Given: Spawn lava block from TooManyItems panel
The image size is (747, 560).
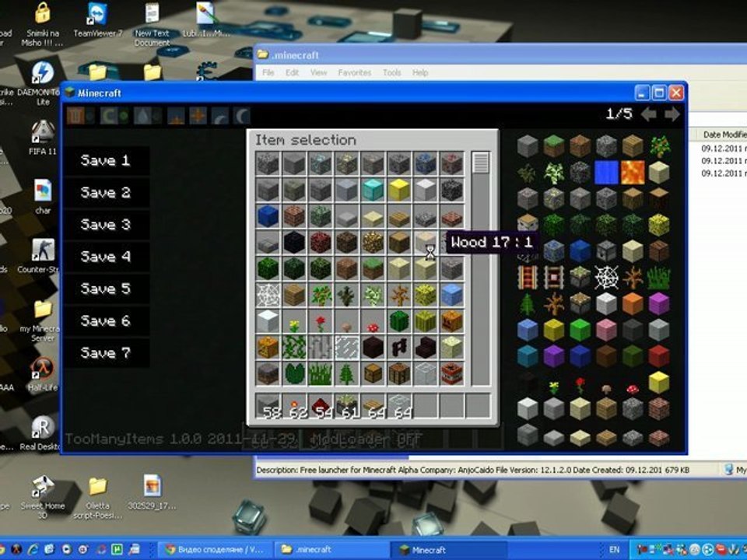Looking at the screenshot, I should point(632,172).
